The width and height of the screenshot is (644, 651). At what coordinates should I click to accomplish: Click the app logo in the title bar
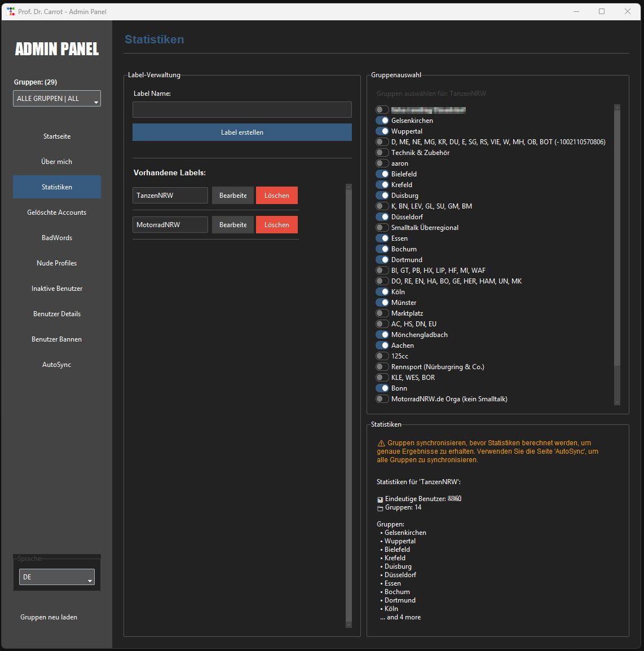pos(11,11)
